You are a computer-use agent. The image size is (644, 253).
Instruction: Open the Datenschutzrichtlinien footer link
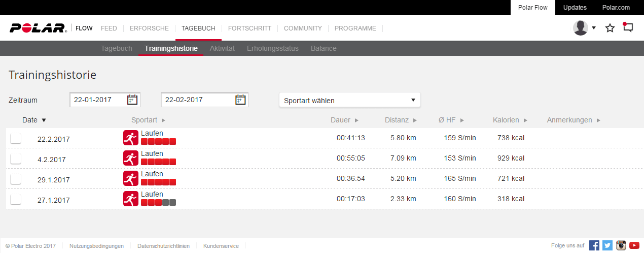tap(163, 246)
